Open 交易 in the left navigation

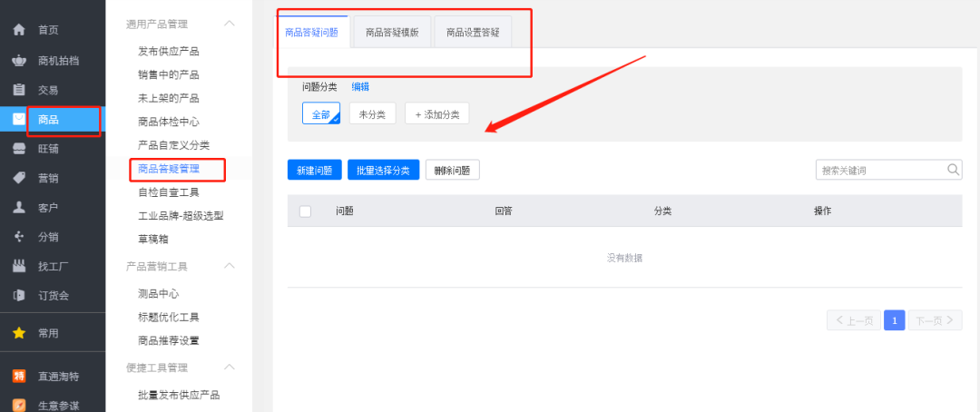(48, 90)
